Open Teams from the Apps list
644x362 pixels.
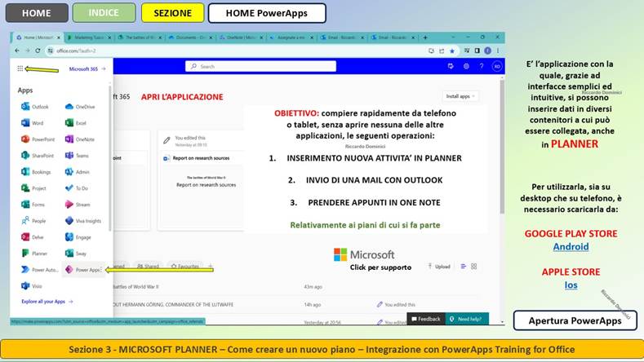coord(77,156)
